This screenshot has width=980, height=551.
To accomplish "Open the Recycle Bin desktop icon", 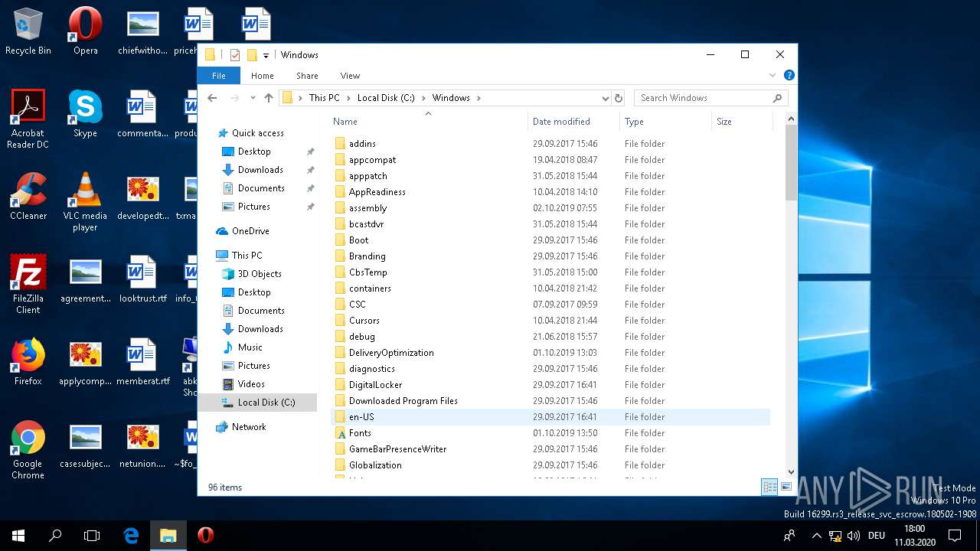I will click(28, 31).
